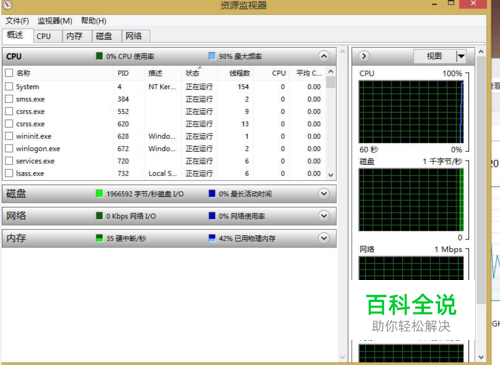
Task: Sort by 描述 column header
Action: tap(155, 73)
